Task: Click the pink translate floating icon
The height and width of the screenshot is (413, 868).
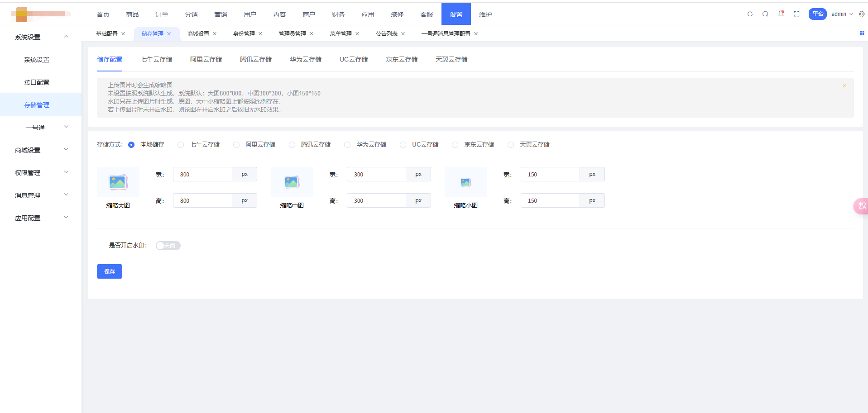Action: pos(861,206)
